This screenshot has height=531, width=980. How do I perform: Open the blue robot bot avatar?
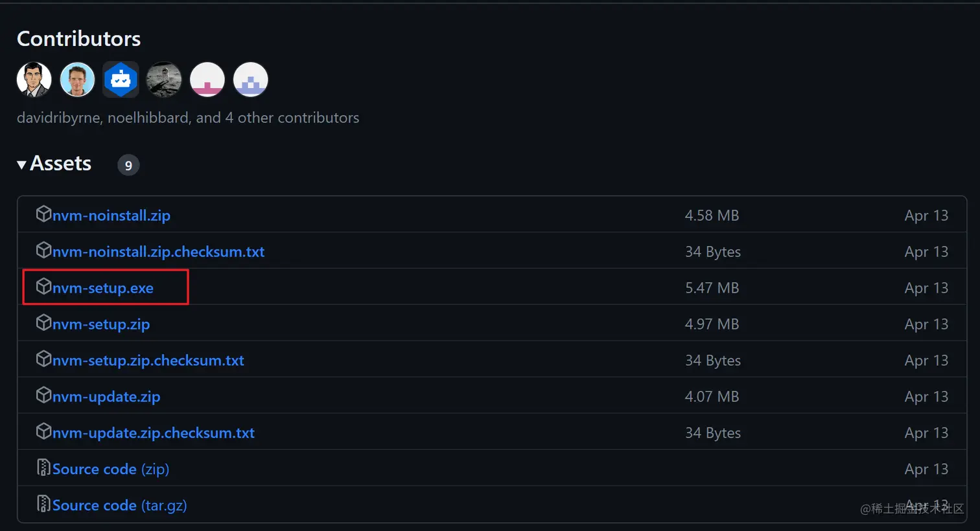[121, 80]
